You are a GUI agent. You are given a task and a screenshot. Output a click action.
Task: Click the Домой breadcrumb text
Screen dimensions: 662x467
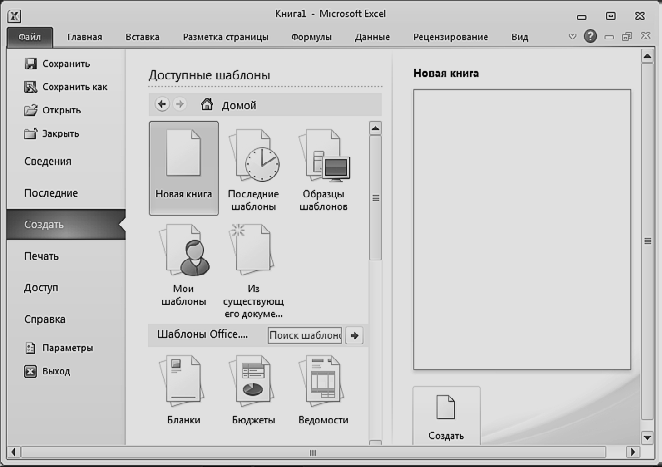(x=239, y=105)
